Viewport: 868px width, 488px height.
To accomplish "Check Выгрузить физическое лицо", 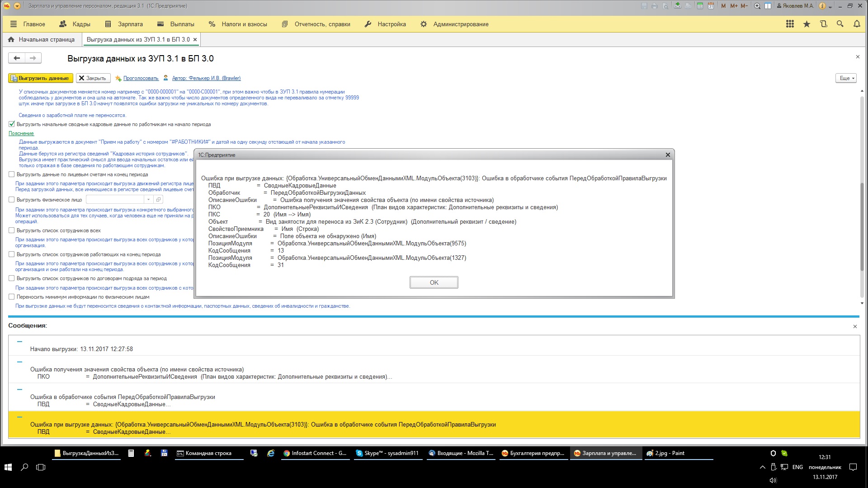I will 12,199.
